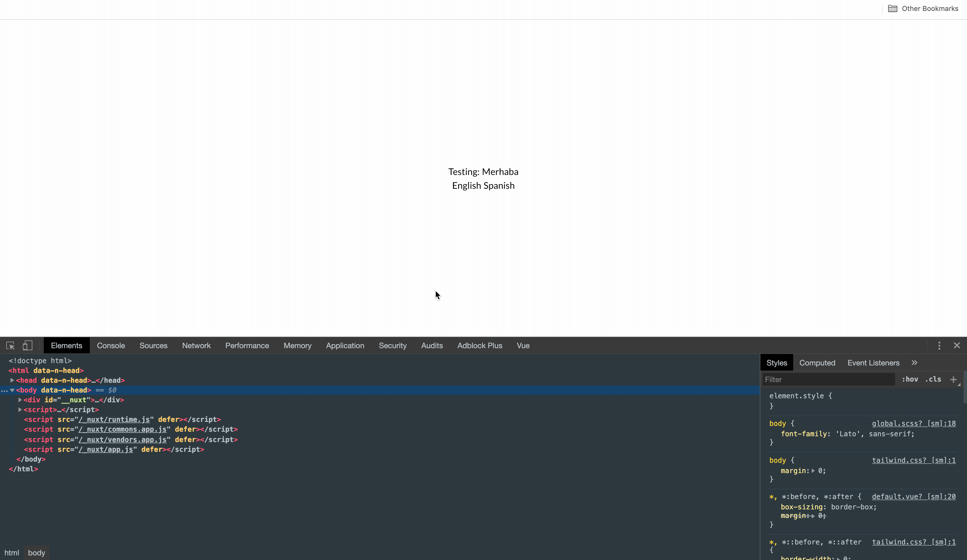Show more Styles pane tabs chevron
The height and width of the screenshot is (560, 967).
coord(914,363)
